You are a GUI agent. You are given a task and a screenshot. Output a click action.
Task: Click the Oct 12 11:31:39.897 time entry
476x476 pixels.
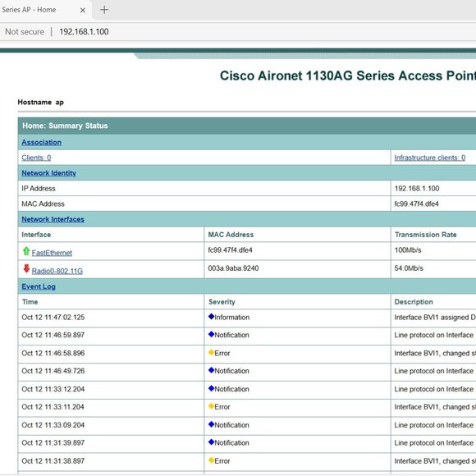point(53,442)
